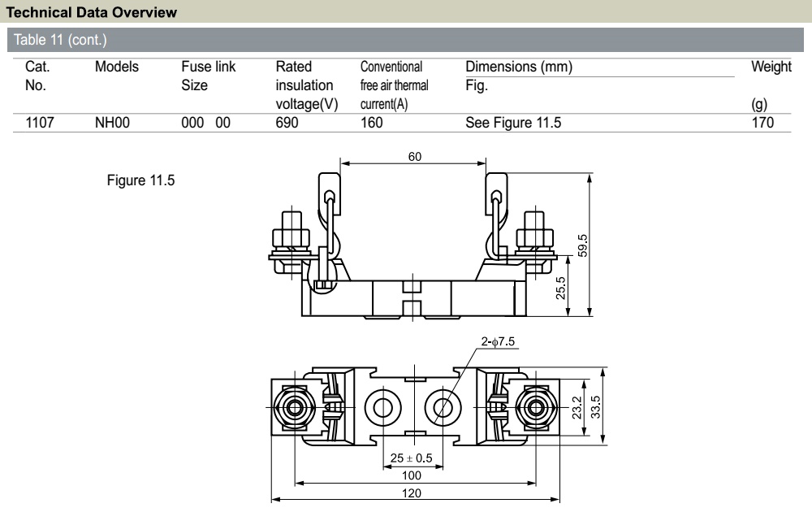The height and width of the screenshot is (512, 812).
Task: Click the '120' overall length label
Action: point(412,492)
